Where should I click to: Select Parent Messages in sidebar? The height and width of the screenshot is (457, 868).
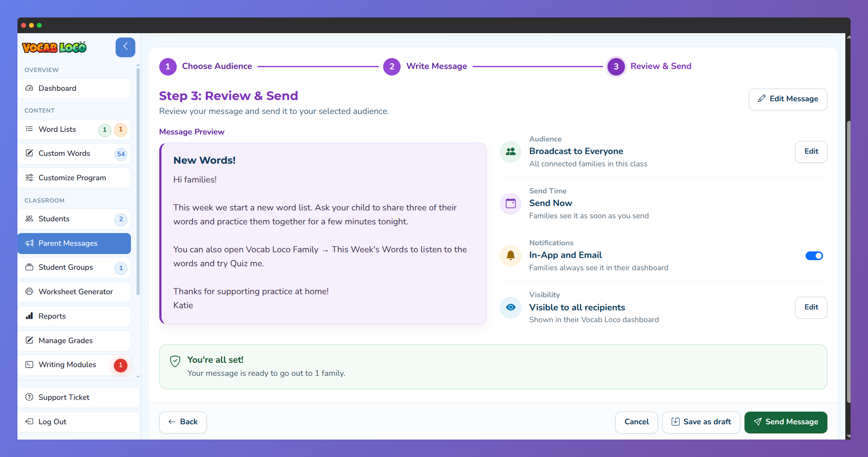(x=74, y=244)
